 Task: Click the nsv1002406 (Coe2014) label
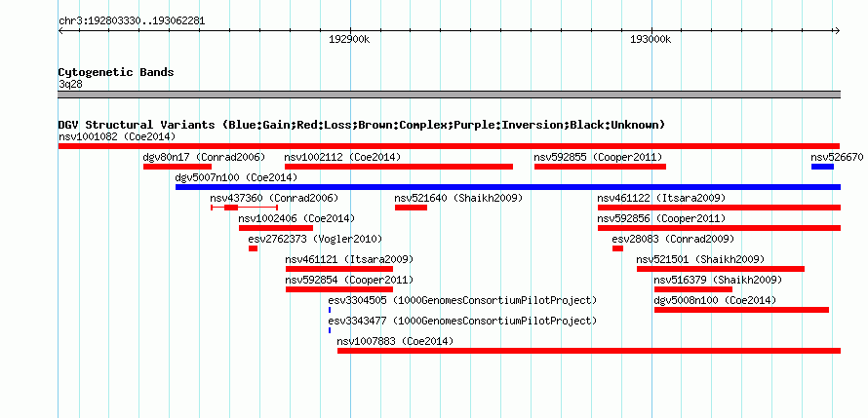tap(296, 218)
